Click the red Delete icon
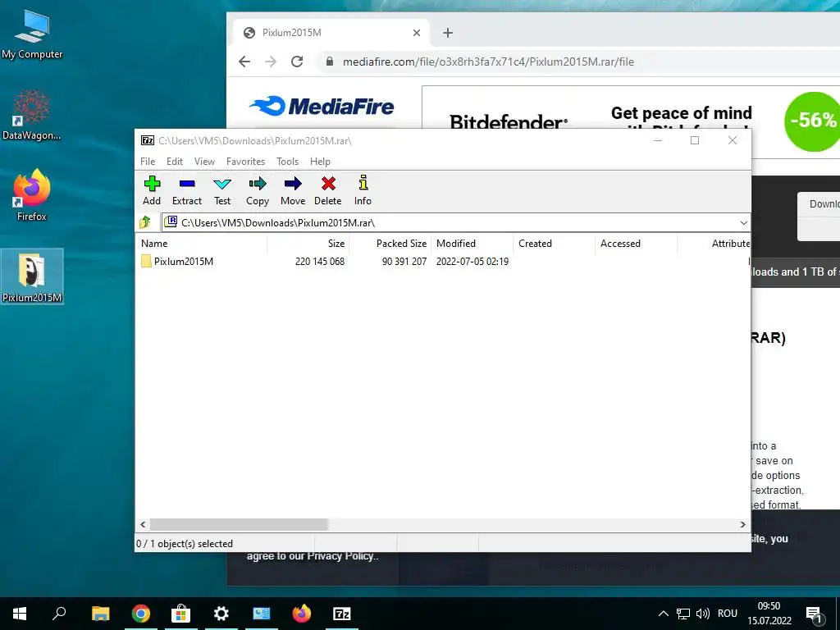Viewport: 840px width, 630px height. click(328, 190)
